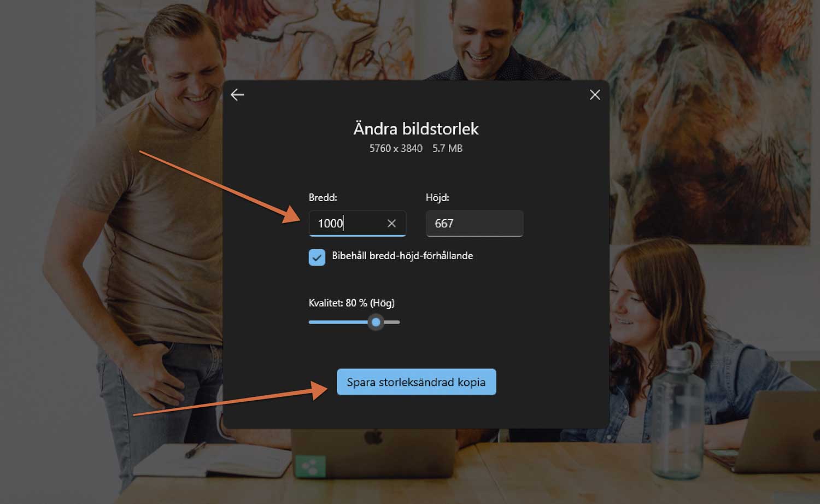The height and width of the screenshot is (504, 820).
Task: Uncheck the Bibehåll bredd-höjd-förhållande checkbox
Action: click(317, 257)
